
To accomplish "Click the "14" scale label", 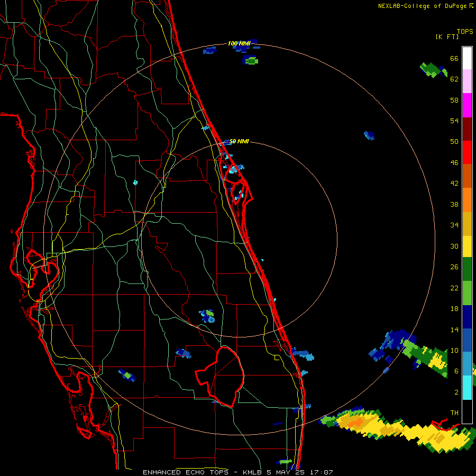I will click(x=454, y=330).
